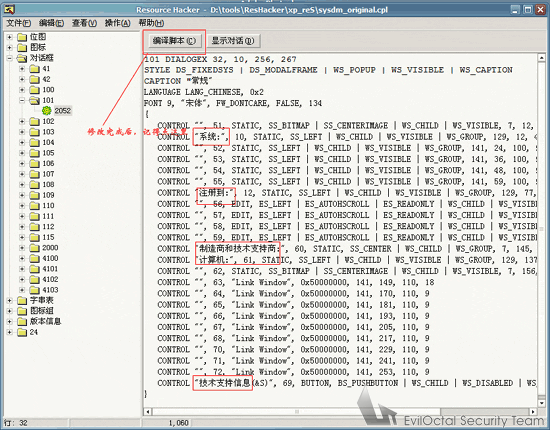550x430 pixels.
Task: Click the "技术支持信息(&S)" control text
Action: (235, 383)
